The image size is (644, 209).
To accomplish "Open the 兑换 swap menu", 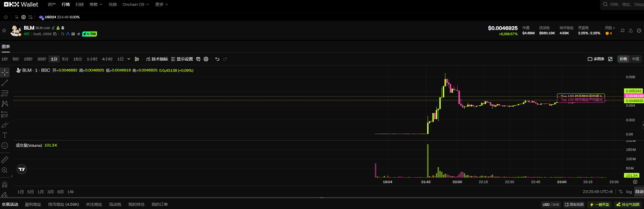I will (112, 4).
